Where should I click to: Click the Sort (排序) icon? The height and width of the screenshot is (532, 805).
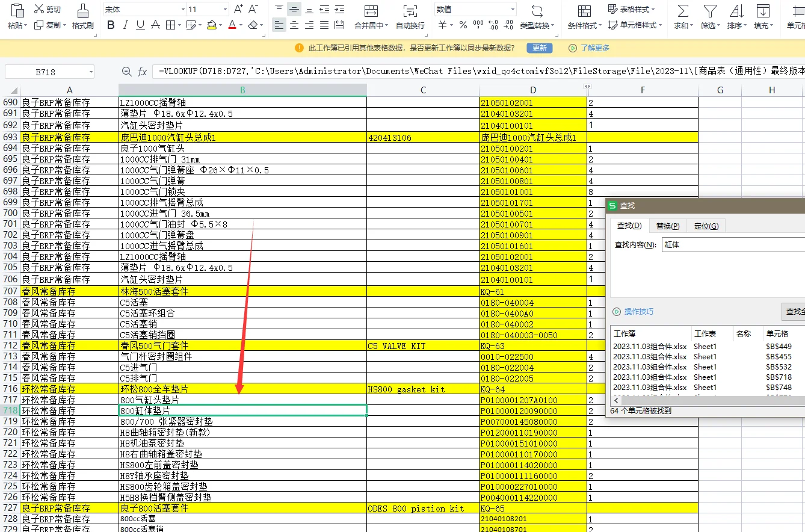(x=736, y=11)
